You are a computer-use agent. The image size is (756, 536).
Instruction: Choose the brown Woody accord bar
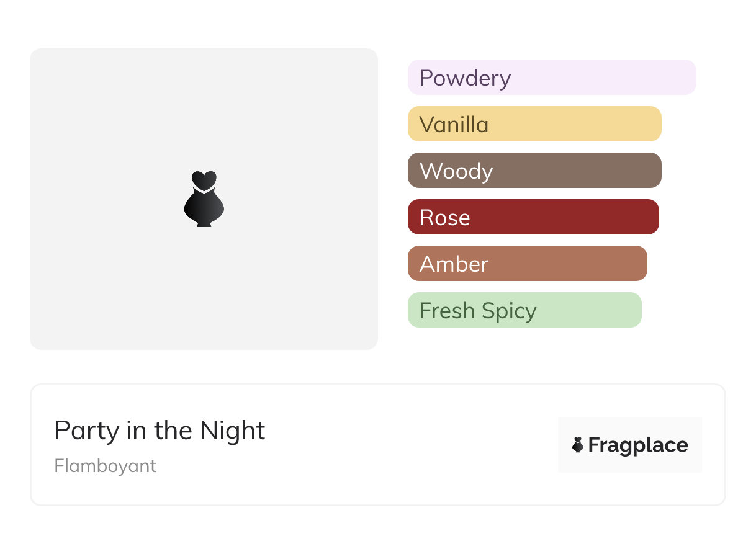point(534,171)
